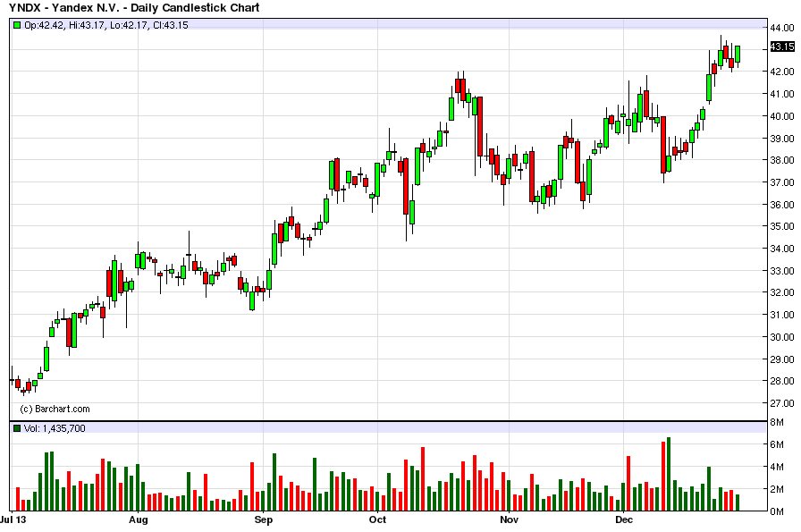
Task: Click the 8M volume axis label
Action: pos(777,422)
